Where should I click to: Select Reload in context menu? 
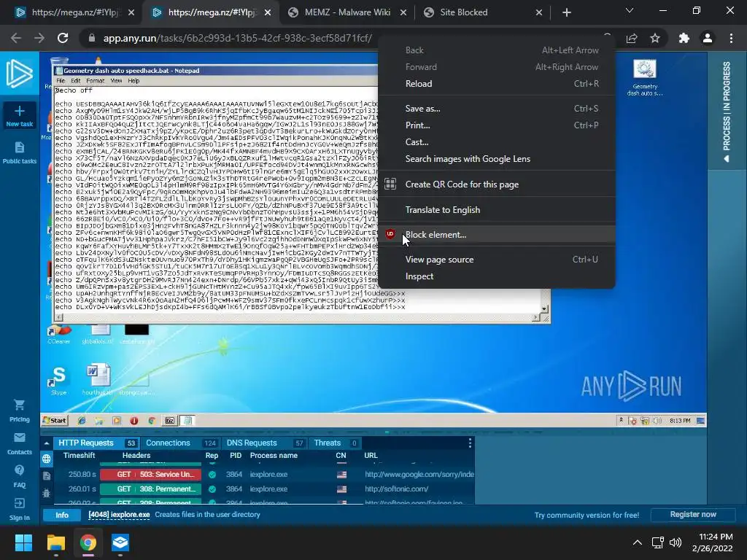(x=496, y=84)
